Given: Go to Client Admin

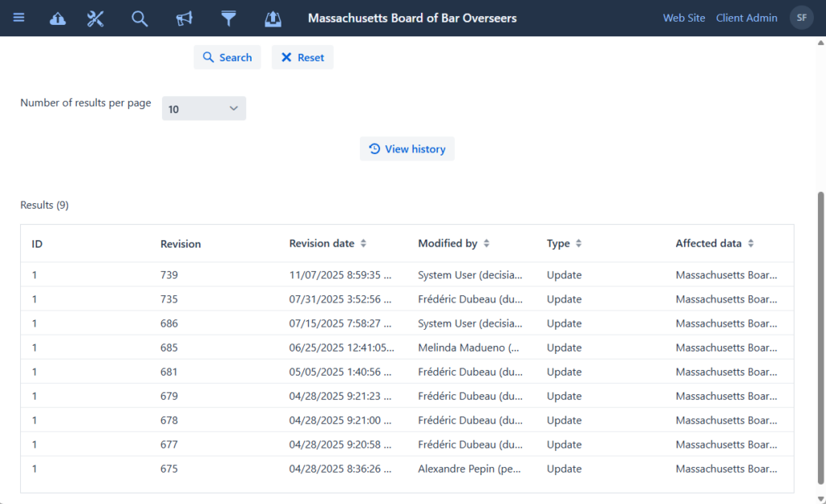Looking at the screenshot, I should 746,18.
